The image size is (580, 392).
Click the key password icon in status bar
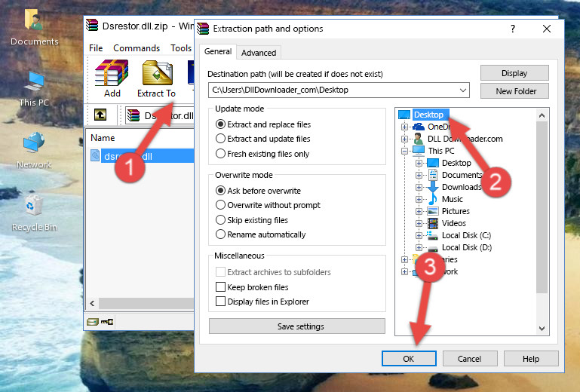click(x=107, y=322)
